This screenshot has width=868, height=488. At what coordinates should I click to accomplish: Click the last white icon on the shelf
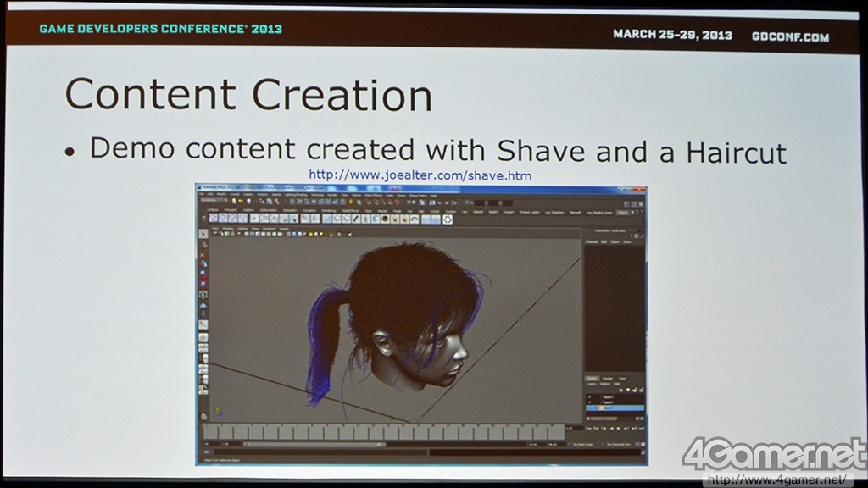[x=448, y=219]
